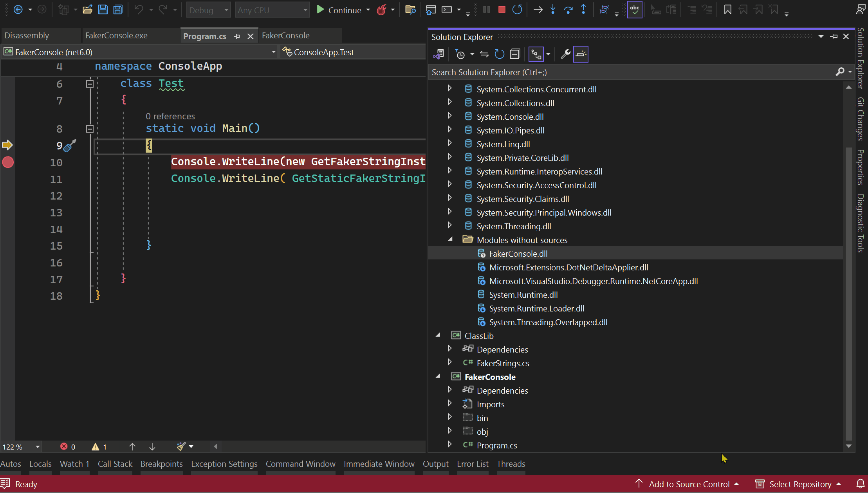This screenshot has height=493, width=868.
Task: Open the Debug configuration dropdown
Action: (x=208, y=10)
